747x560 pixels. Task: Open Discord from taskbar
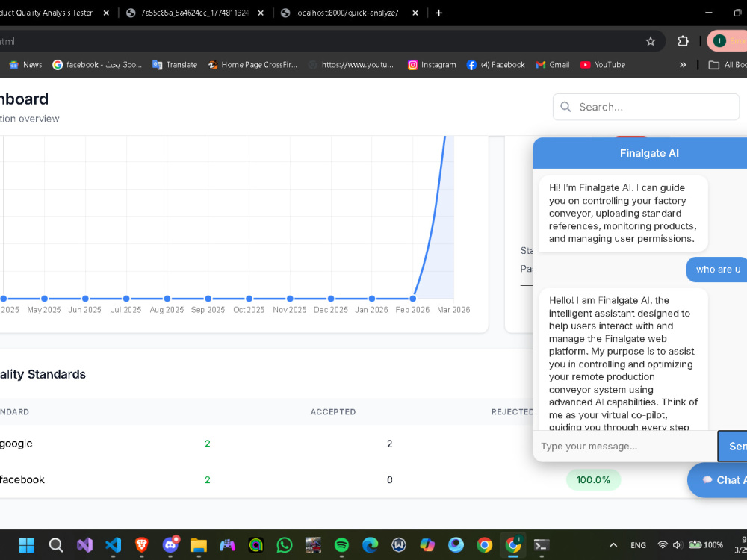170,545
